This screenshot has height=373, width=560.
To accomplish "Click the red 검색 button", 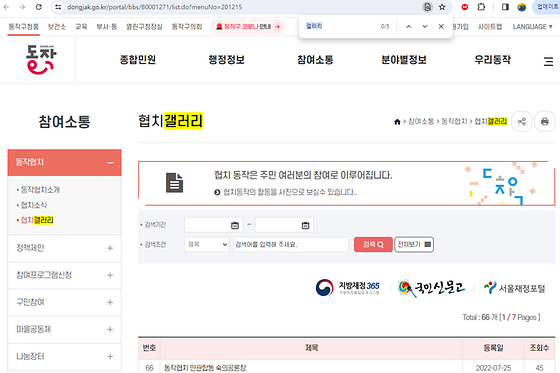I will (x=373, y=245).
